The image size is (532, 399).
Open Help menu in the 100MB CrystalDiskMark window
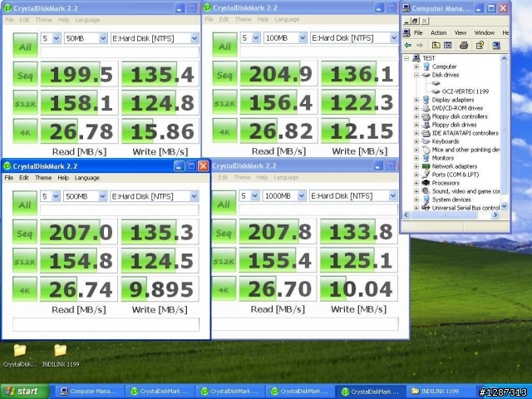coord(263,19)
